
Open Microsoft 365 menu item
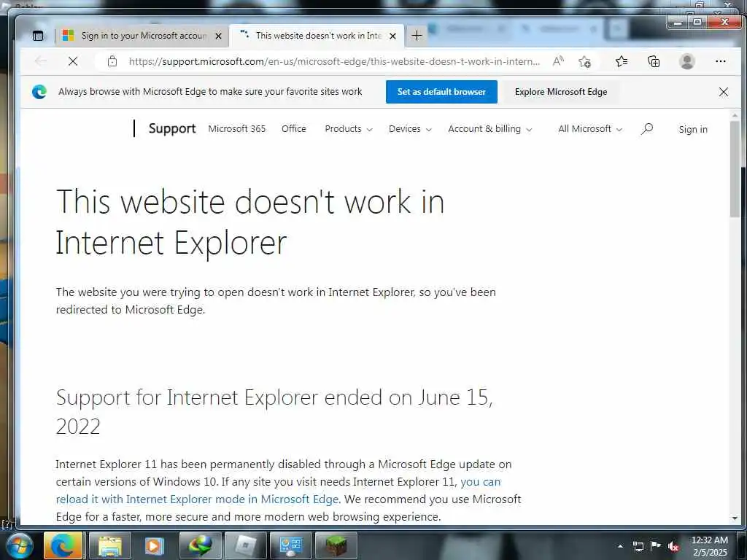point(237,128)
